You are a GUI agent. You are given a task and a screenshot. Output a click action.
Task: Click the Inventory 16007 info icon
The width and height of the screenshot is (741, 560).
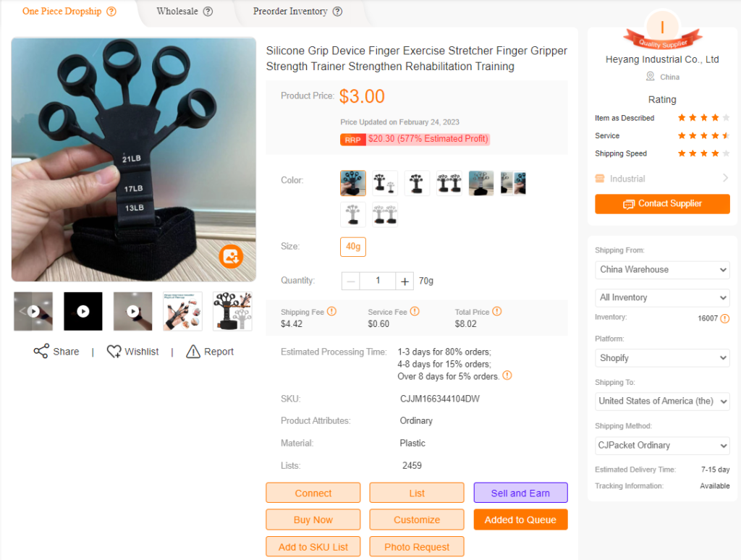725,318
